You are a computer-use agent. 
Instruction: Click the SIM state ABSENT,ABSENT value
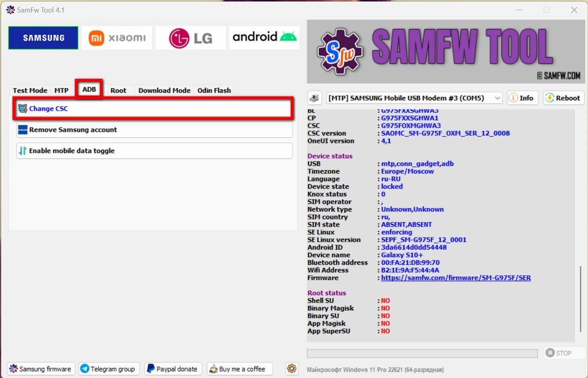click(x=407, y=225)
